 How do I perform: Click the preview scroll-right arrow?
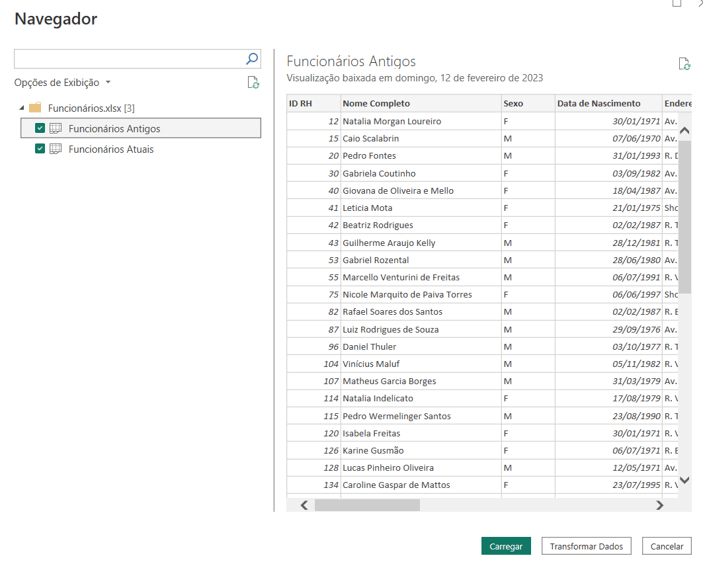click(659, 506)
